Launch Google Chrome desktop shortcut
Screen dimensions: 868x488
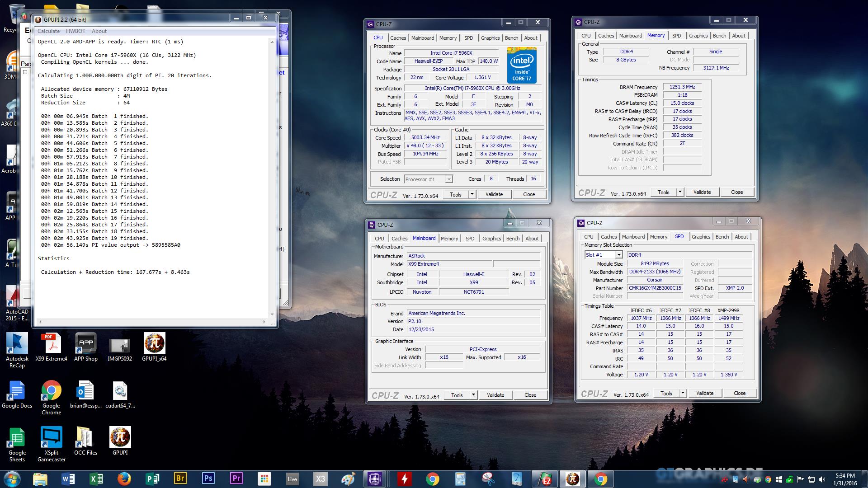coord(52,397)
